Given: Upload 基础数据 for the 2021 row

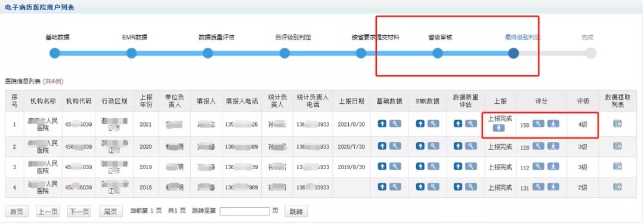Looking at the screenshot, I should [x=382, y=123].
